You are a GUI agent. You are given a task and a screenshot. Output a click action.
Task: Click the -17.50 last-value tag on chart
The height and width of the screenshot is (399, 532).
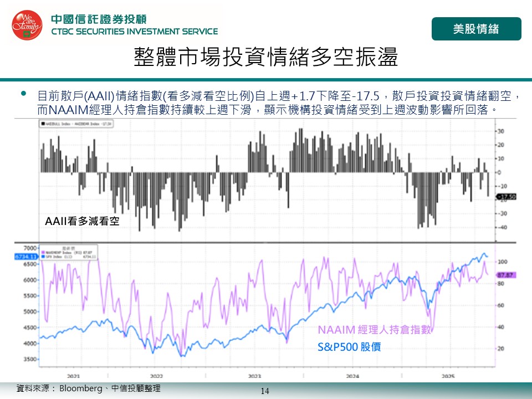507,197
